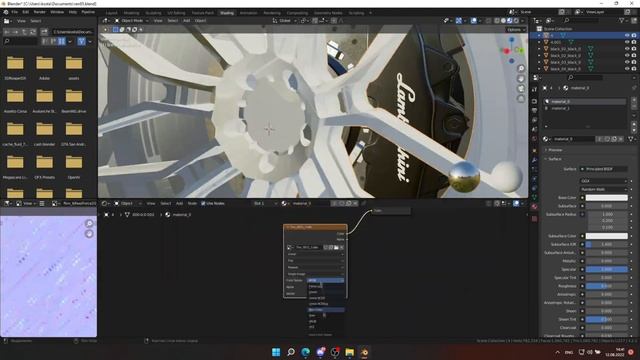Open the Materials tab in Properties editor

point(535,207)
